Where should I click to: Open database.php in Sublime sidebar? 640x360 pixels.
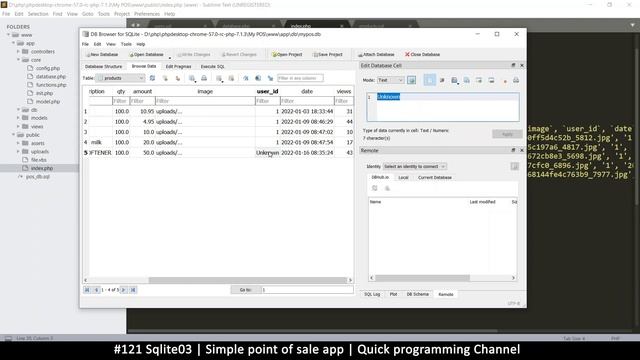click(x=51, y=76)
